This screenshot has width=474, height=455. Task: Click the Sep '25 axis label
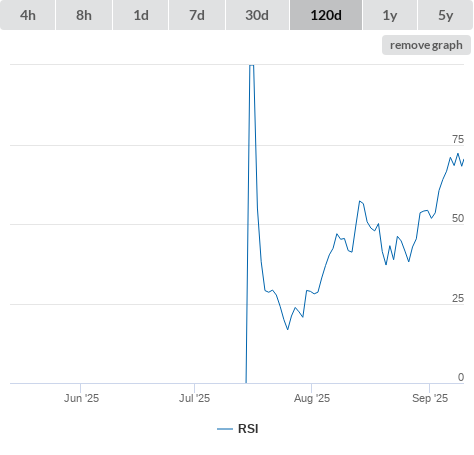click(430, 398)
